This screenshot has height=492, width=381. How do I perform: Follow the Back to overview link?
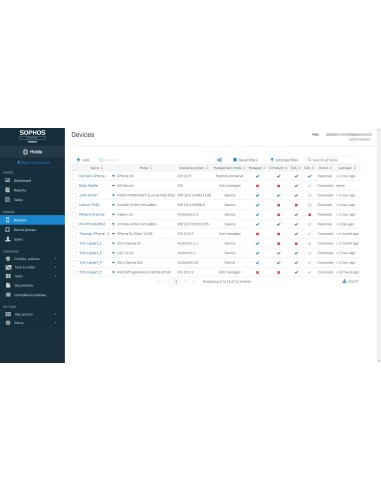click(33, 163)
